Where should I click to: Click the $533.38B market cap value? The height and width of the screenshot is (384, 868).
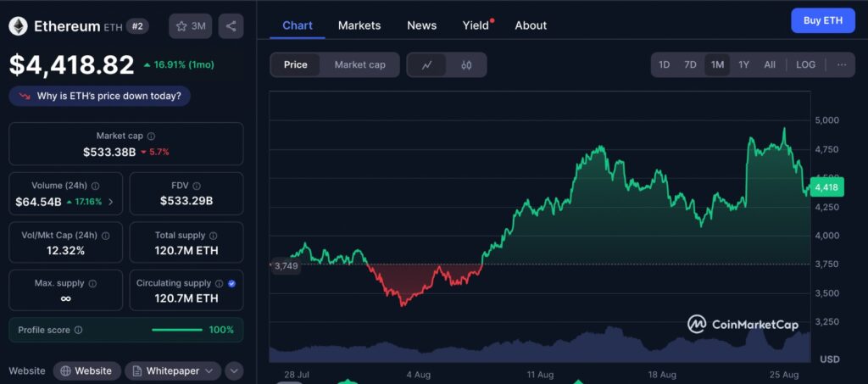click(x=109, y=152)
